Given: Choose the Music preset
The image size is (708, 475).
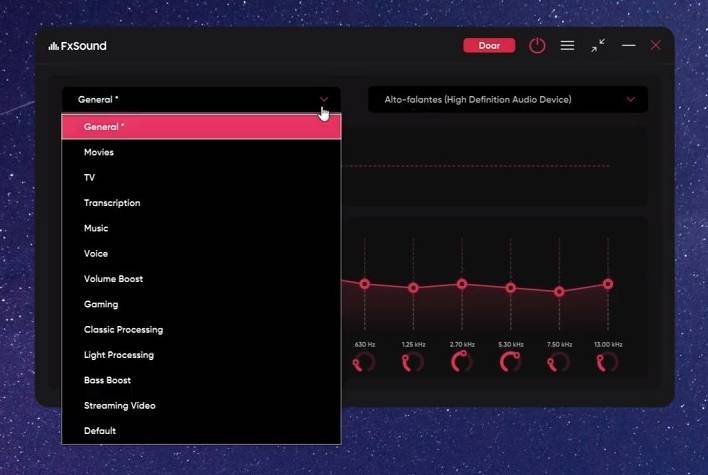Looking at the screenshot, I should (x=201, y=228).
